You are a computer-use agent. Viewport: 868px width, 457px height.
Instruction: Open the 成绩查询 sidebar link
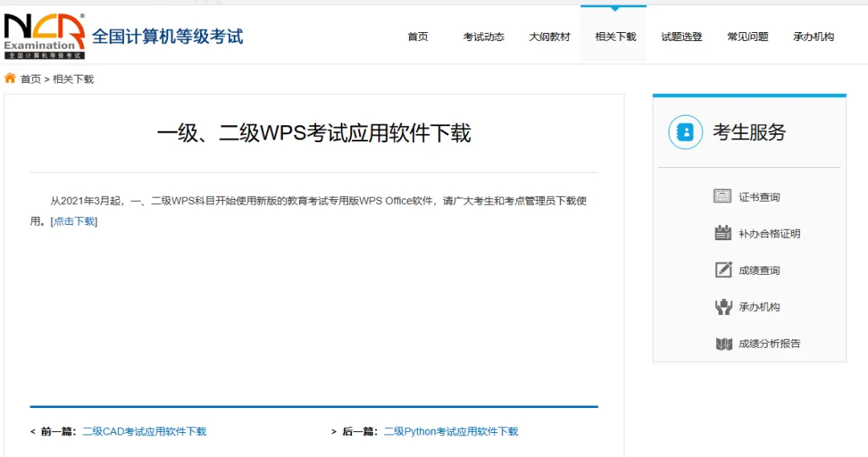759,270
